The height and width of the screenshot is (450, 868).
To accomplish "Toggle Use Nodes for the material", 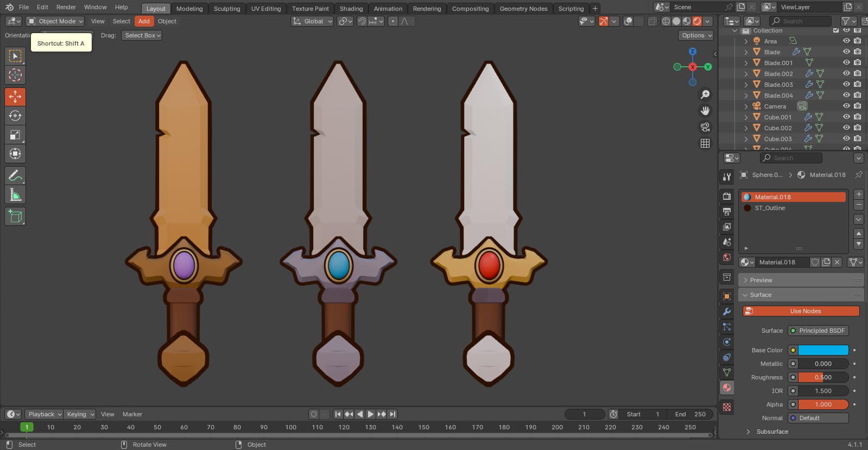I will coord(801,311).
